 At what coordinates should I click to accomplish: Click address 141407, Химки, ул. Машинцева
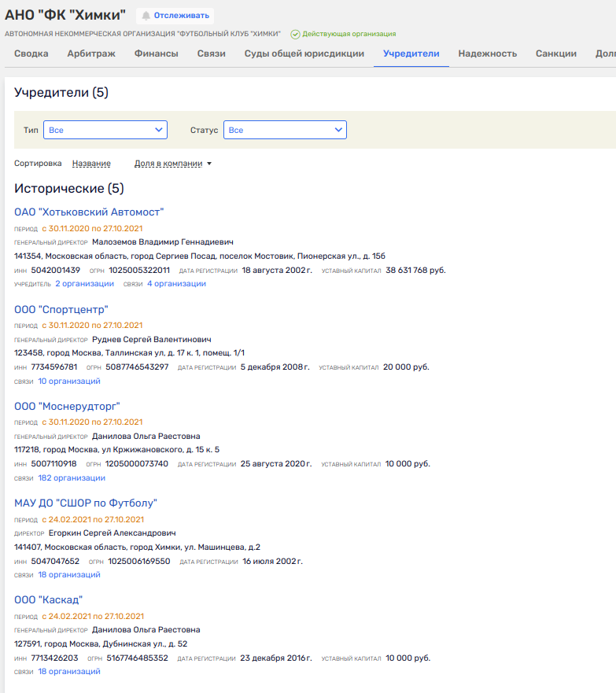click(137, 547)
